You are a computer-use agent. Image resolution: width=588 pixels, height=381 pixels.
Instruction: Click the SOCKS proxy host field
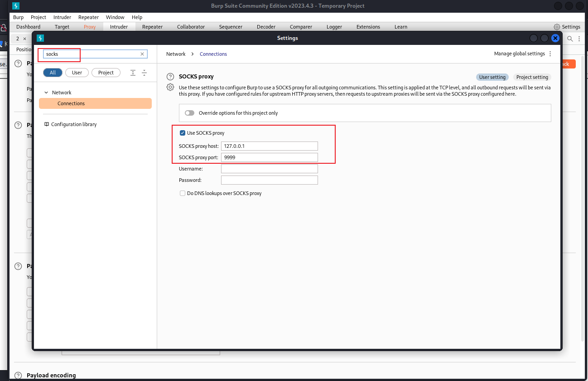270,146
